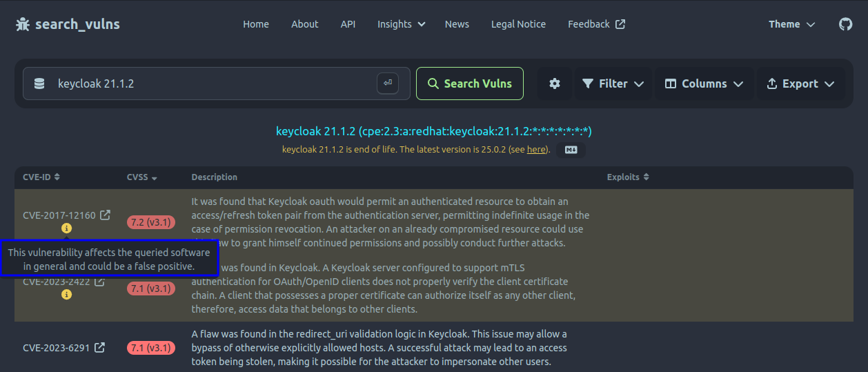Click yellow info icon under CVE-2023-2422
Image resolution: width=868 pixels, height=372 pixels.
(66, 295)
